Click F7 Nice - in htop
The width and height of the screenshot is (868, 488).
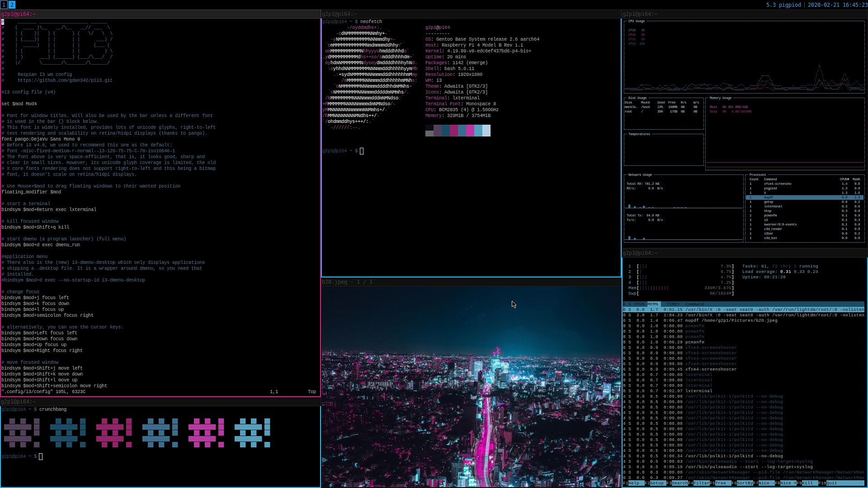pos(764,483)
